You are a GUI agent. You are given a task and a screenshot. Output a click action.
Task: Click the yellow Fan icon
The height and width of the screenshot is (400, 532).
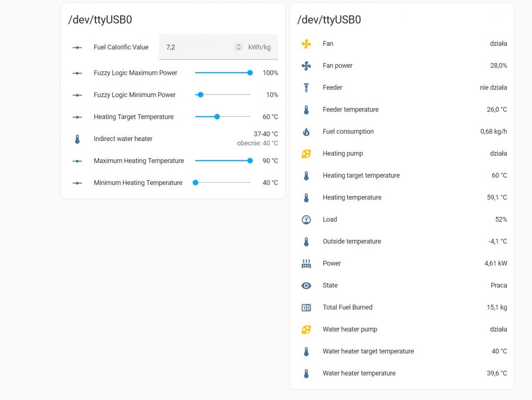click(306, 43)
